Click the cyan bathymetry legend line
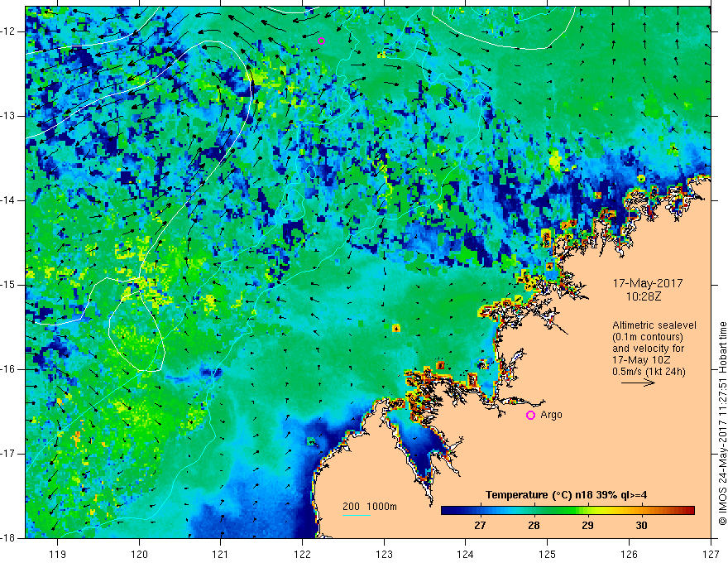728x563 pixels. click(357, 515)
